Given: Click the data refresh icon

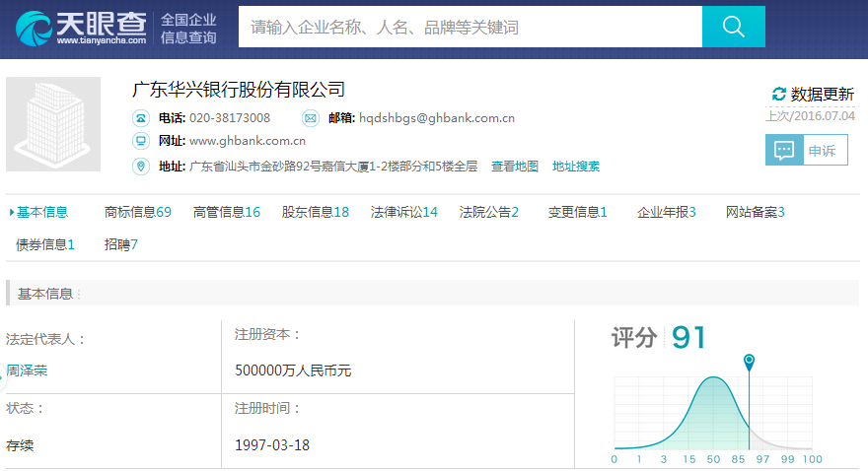Looking at the screenshot, I should coord(779,95).
